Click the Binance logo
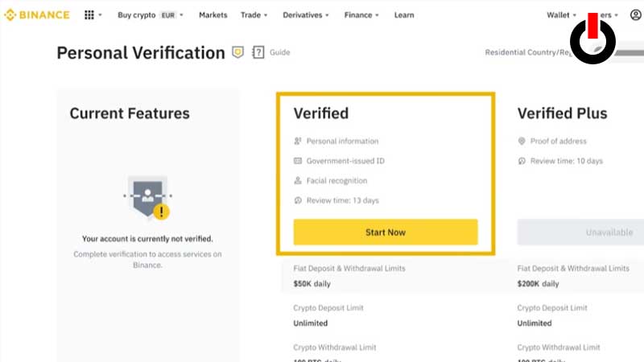The height and width of the screenshot is (362, 644). (x=37, y=15)
